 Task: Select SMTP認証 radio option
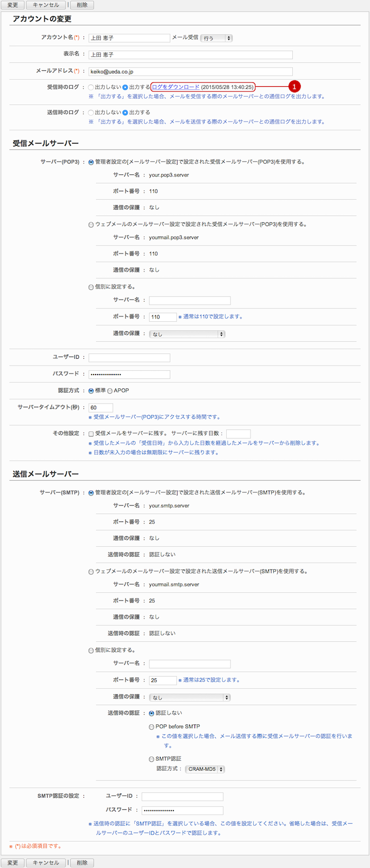point(152,759)
